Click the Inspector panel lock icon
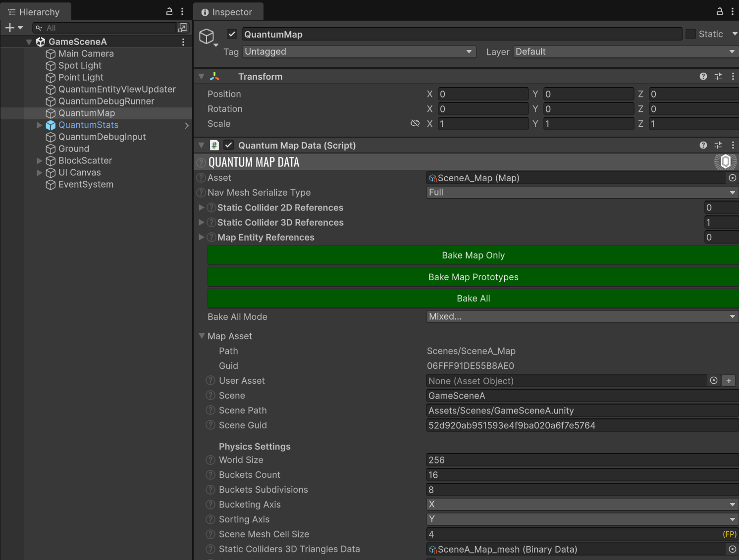The height and width of the screenshot is (560, 739). [720, 11]
